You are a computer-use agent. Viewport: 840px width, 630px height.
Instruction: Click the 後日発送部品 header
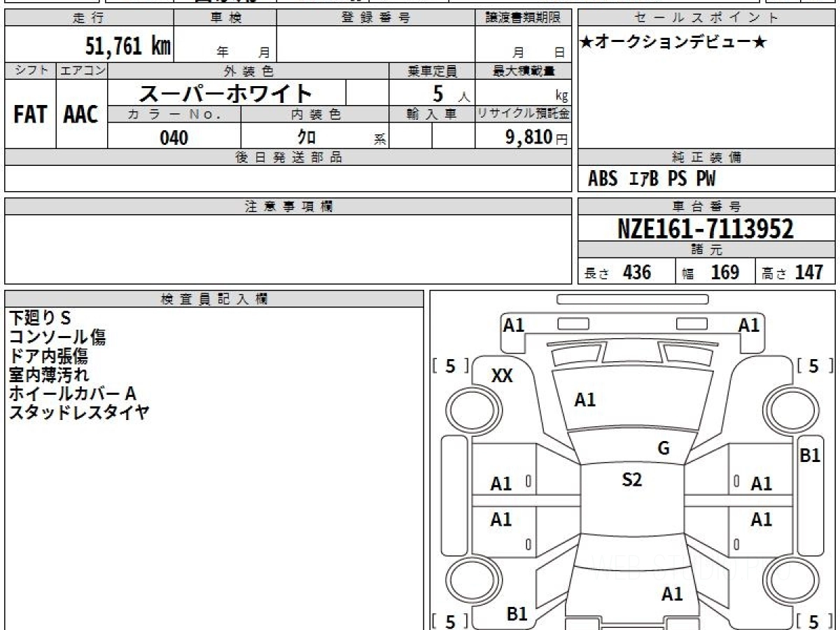point(288,157)
